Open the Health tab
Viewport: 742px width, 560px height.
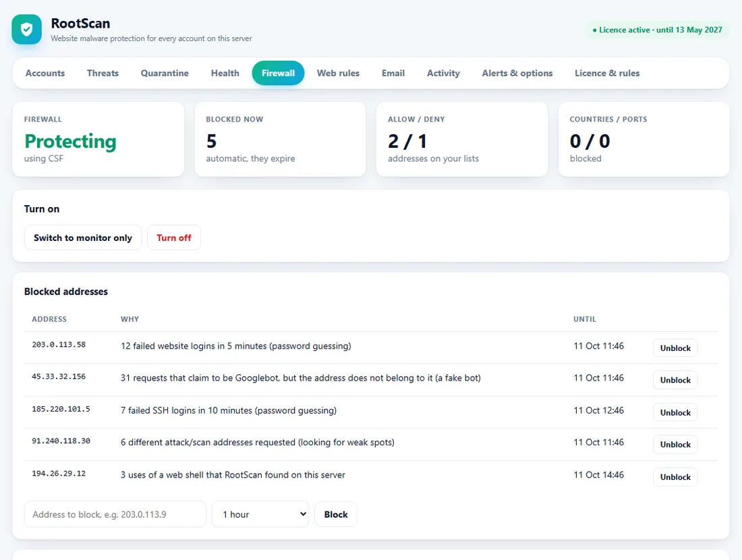pos(225,74)
